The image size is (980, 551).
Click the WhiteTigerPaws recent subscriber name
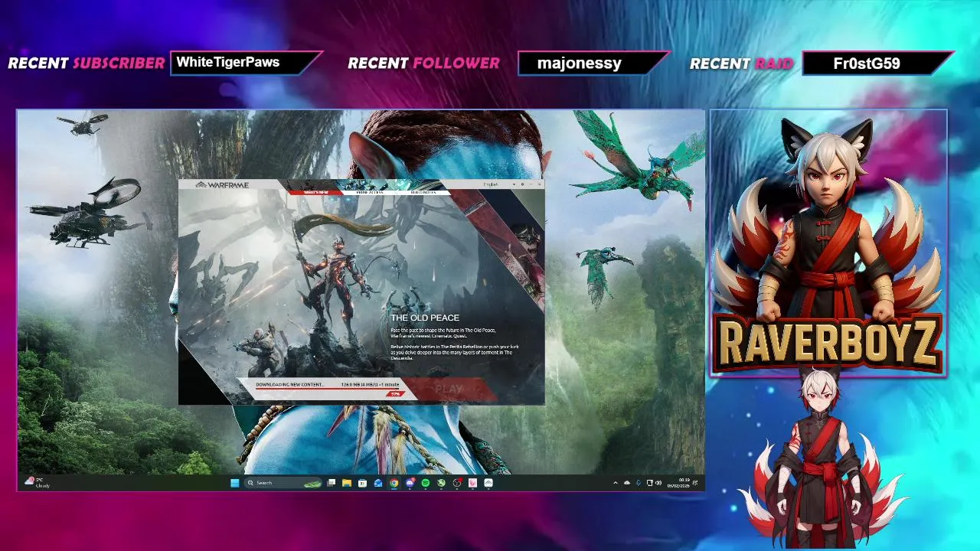click(228, 63)
